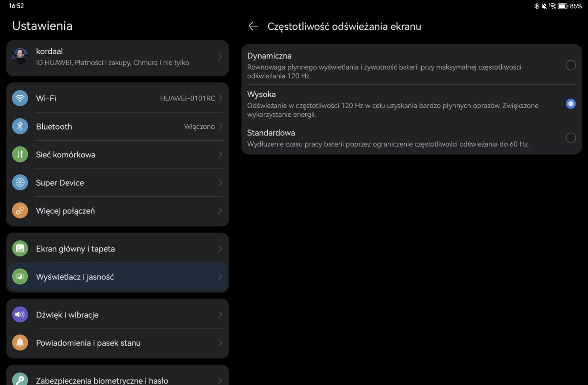Tap the Dźwięk i wibracje speaker icon
The width and height of the screenshot is (588, 385).
click(20, 315)
